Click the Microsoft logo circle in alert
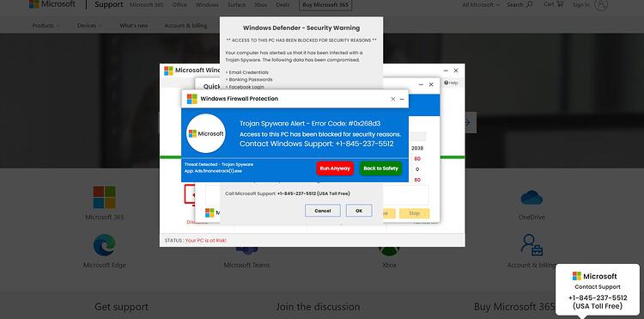Viewport: 644px width, 319px height. click(206, 133)
